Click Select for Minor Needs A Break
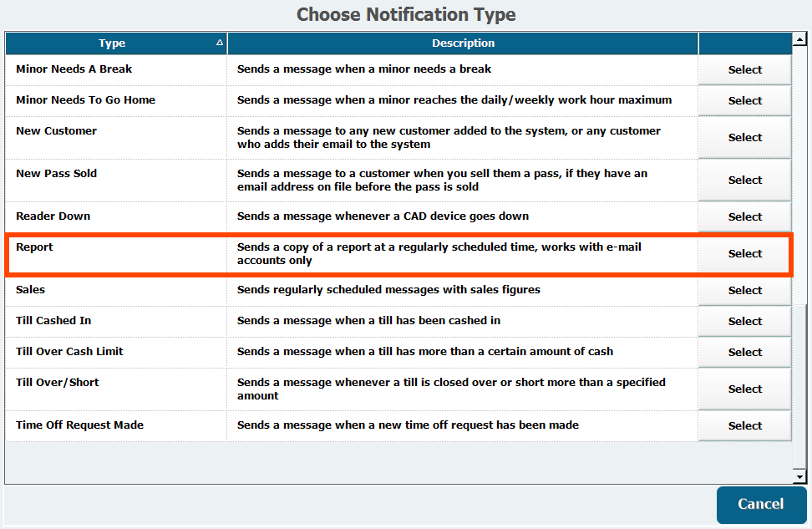The width and height of the screenshot is (812, 529). 744,70
